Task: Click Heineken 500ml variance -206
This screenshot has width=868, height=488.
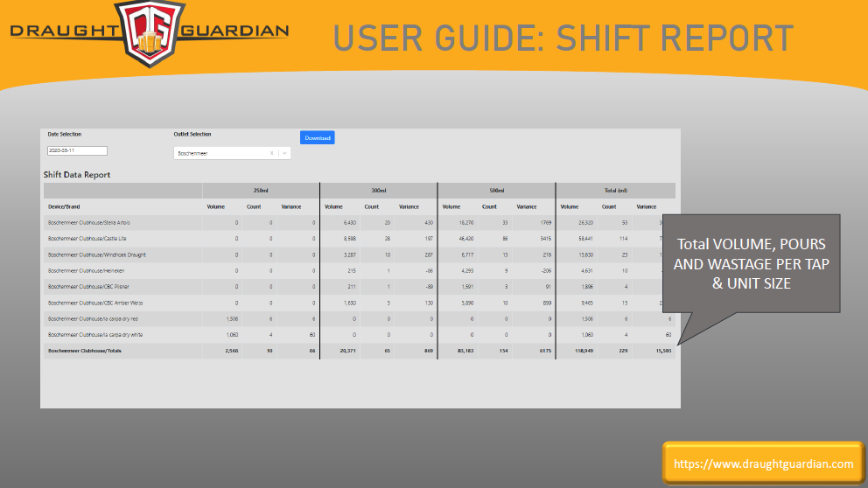Action: 546,271
